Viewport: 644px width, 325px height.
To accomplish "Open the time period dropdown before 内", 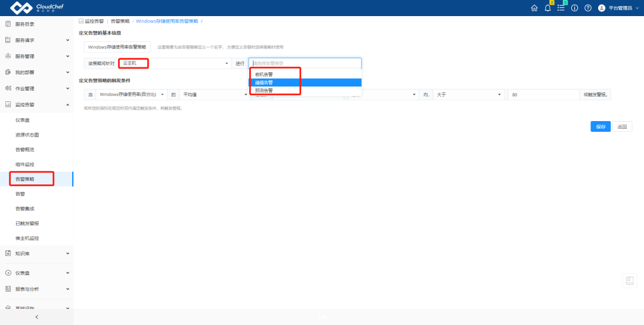I will pyautogui.click(x=382, y=94).
